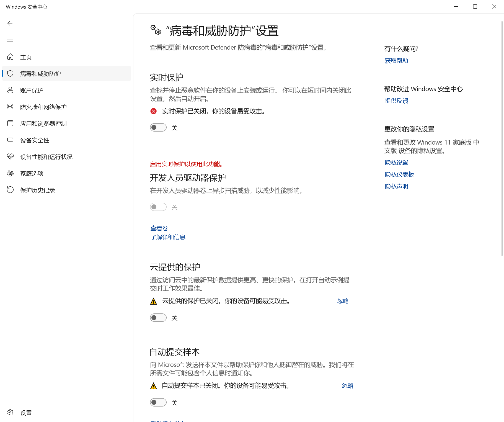
Task: Click the settings gear icon at bottom left
Action: coord(10,412)
